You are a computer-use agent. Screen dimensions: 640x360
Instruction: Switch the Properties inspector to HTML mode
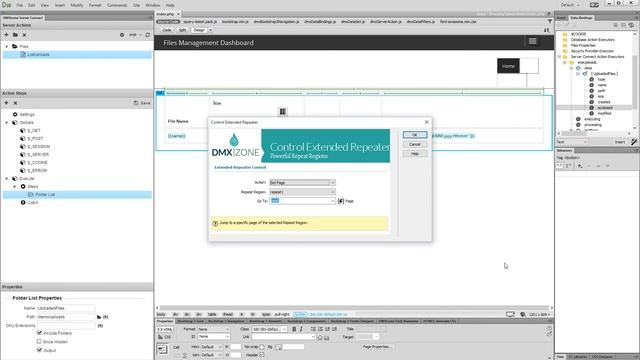click(165, 329)
